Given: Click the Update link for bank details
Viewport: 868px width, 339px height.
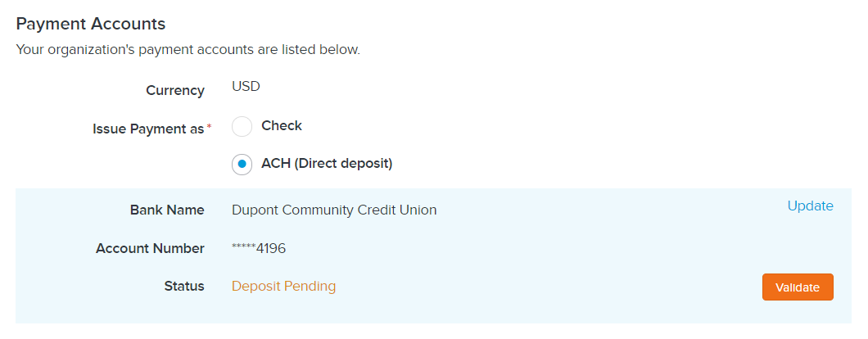Looking at the screenshot, I should click(x=810, y=206).
